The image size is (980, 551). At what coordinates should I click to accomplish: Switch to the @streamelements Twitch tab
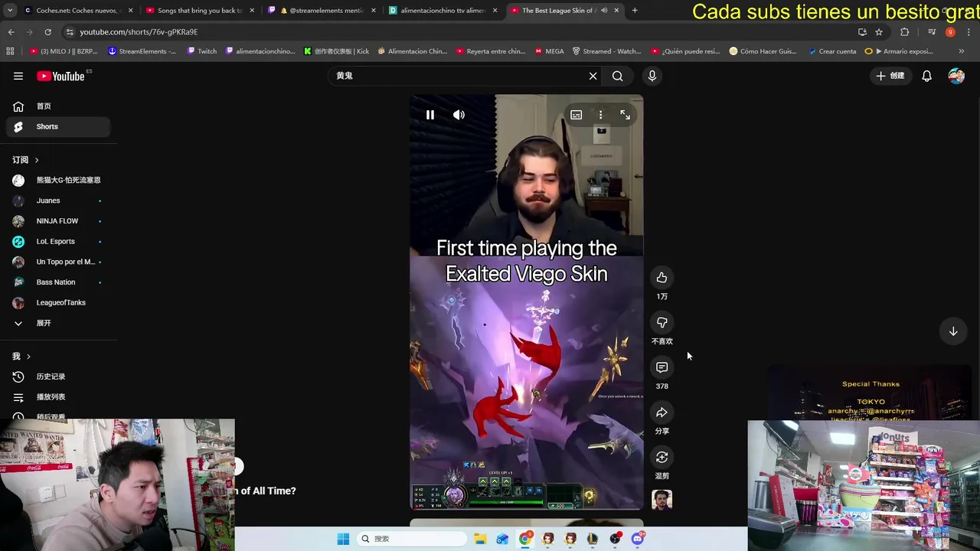click(x=322, y=10)
